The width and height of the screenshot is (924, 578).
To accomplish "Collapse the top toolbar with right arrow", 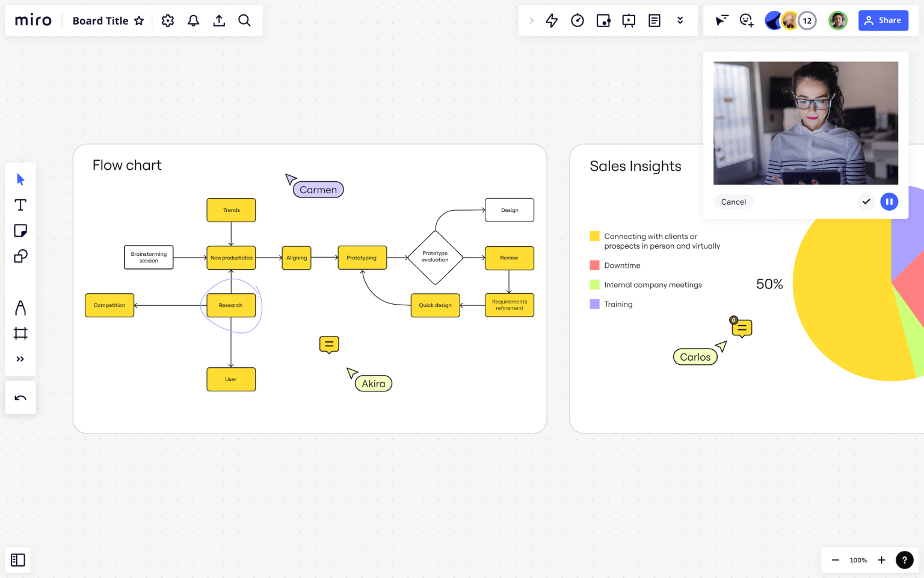I will 531,20.
